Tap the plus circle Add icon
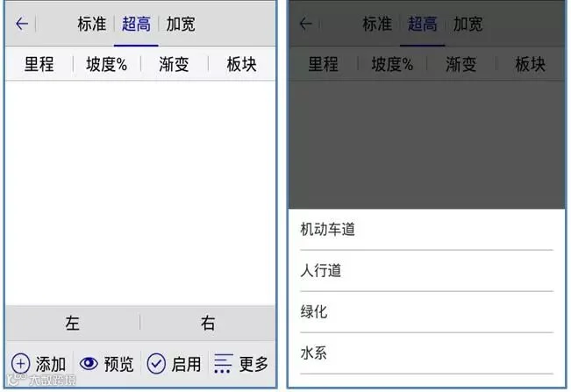Screen dimensions: 571x392 point(21,364)
